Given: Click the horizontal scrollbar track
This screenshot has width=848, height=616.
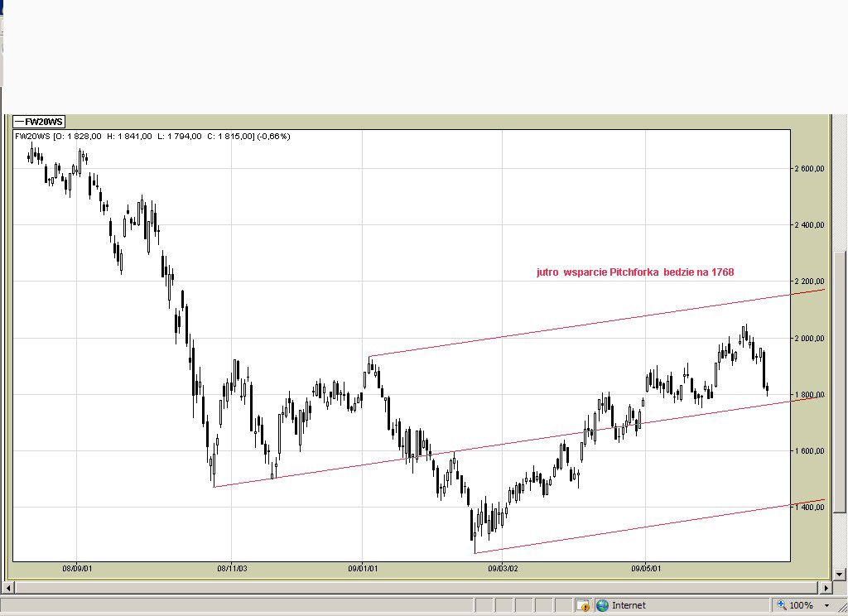Looking at the screenshot, I should pyautogui.click(x=417, y=587).
